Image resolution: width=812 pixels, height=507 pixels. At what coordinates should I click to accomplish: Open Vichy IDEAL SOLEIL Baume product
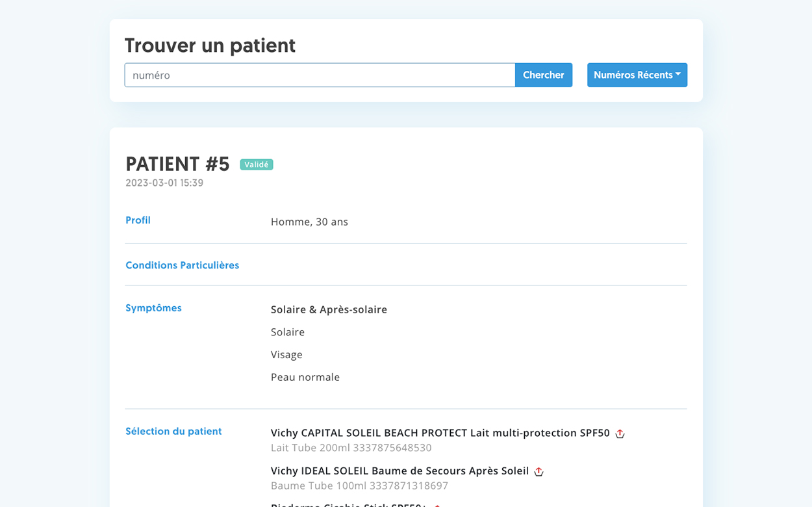(x=400, y=471)
